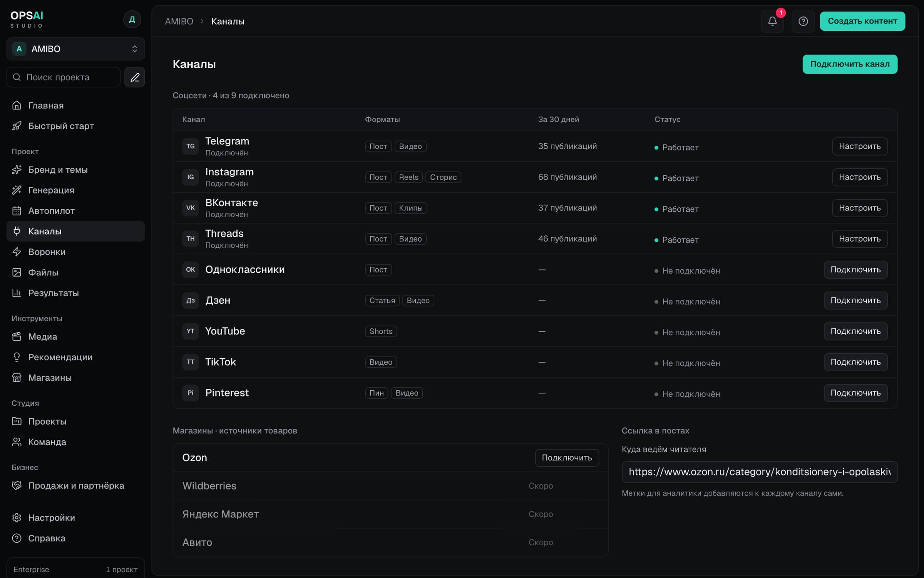Click the Enterprise plan label

click(31, 570)
